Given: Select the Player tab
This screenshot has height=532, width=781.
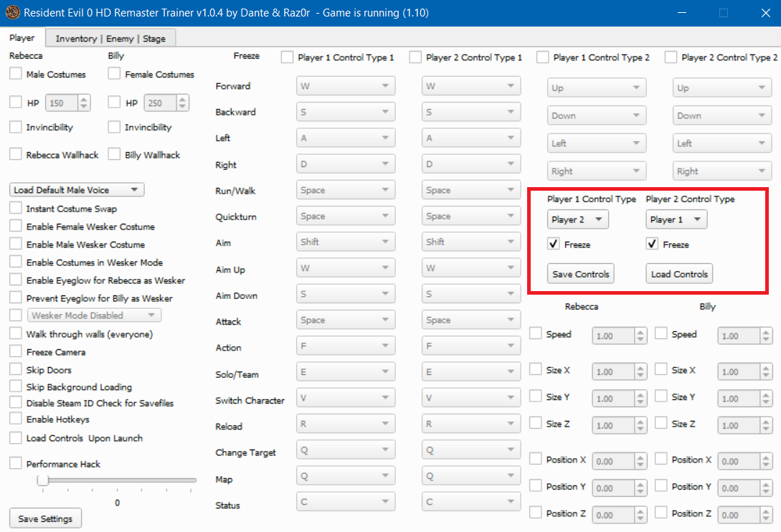Looking at the screenshot, I should coord(22,38).
